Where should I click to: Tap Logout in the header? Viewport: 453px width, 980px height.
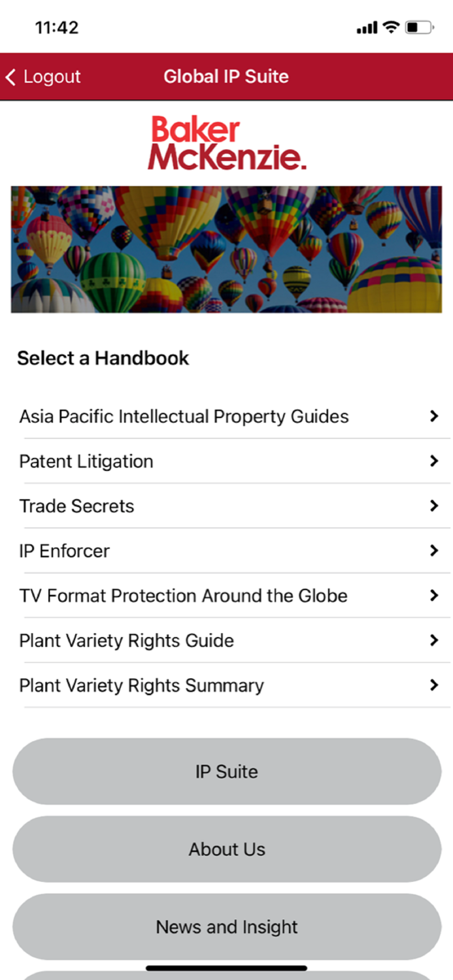tap(52, 76)
